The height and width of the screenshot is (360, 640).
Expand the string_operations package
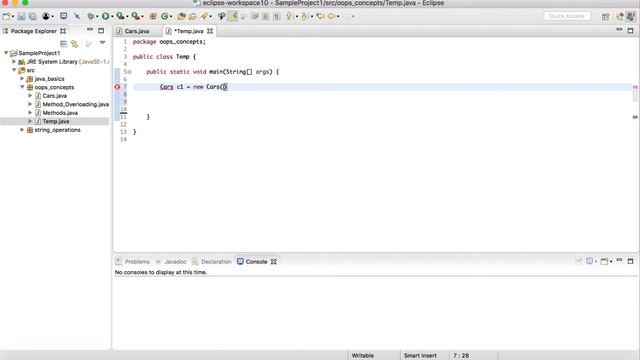22,129
